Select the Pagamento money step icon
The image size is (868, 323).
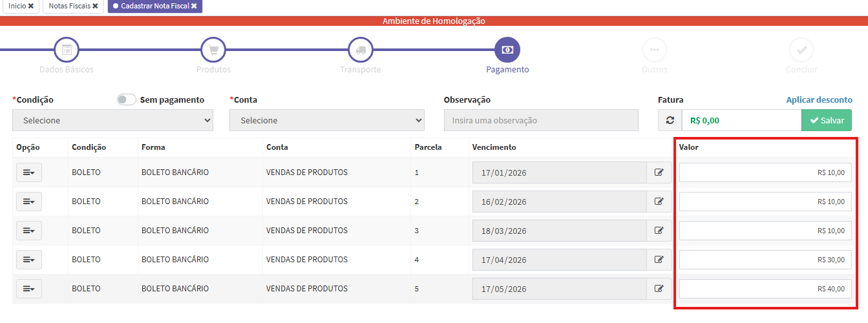[507, 50]
